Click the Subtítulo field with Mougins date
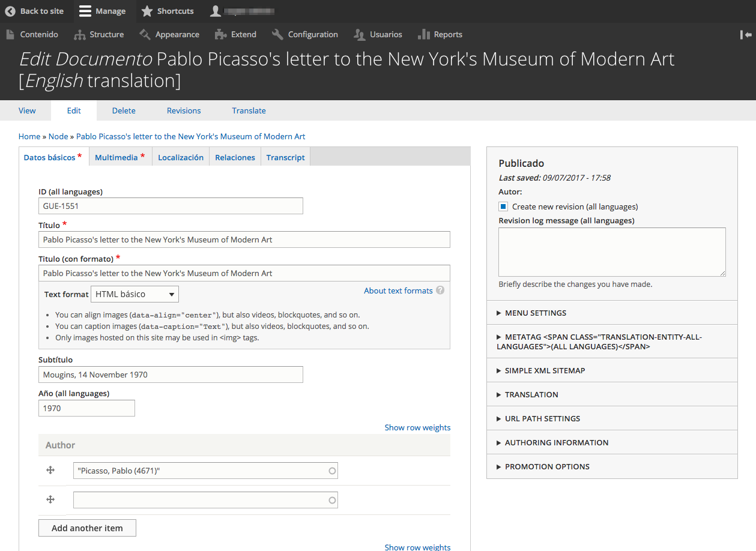This screenshot has width=756, height=551. (171, 375)
